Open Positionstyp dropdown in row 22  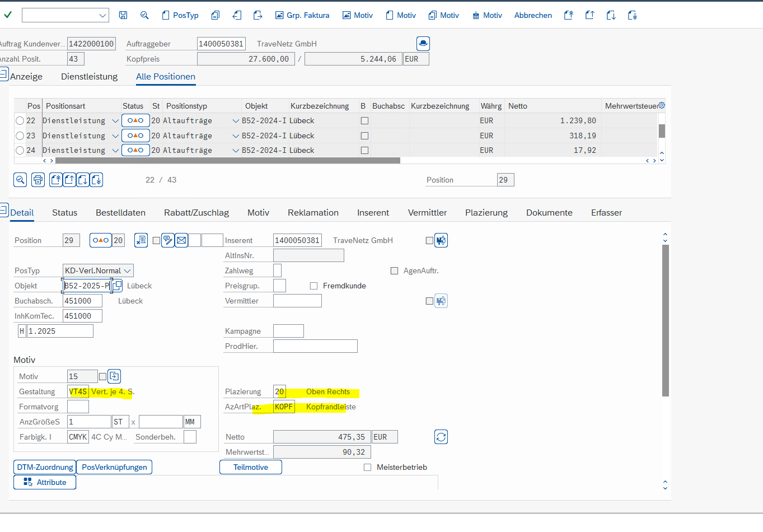[236, 120]
